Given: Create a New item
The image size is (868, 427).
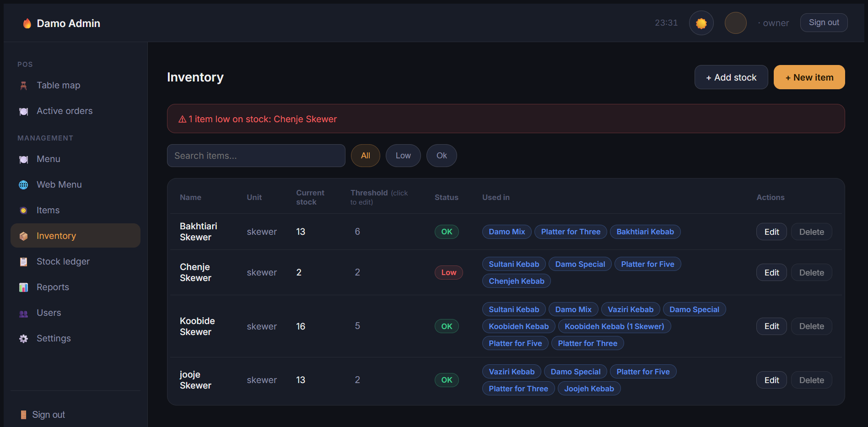Looking at the screenshot, I should (809, 77).
